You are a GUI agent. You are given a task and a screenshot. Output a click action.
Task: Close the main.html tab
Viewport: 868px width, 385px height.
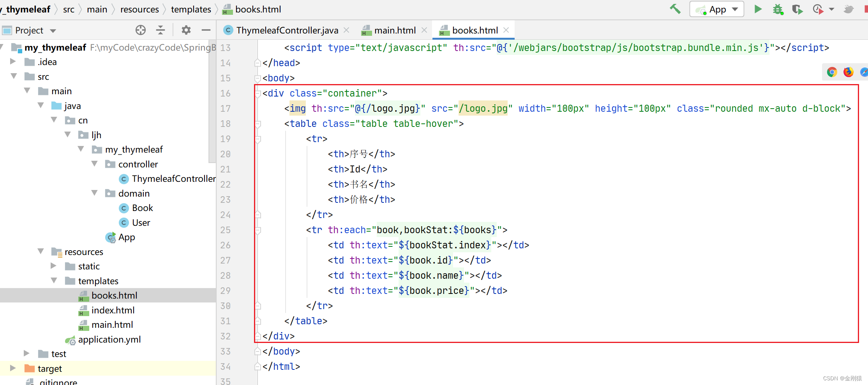click(424, 30)
